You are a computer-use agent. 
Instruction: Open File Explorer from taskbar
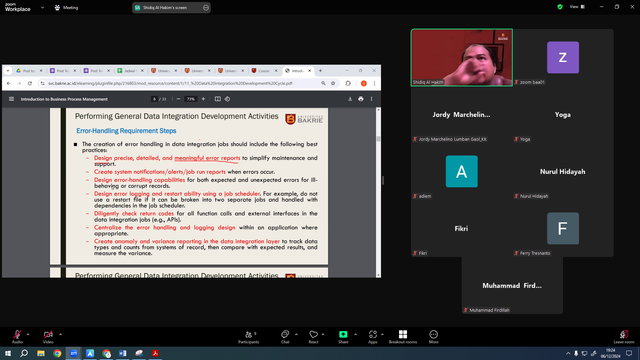coord(41,353)
